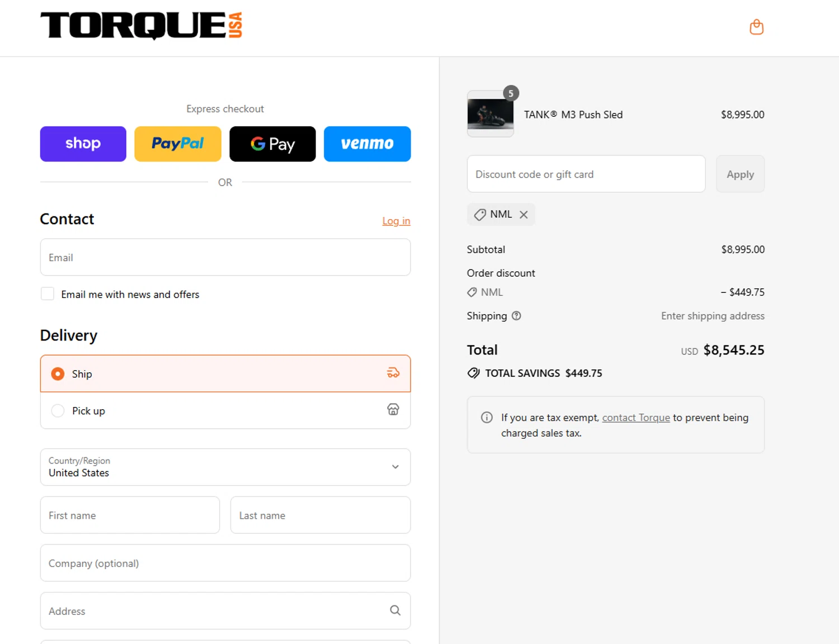Click the item quantity badge showing 5

click(x=511, y=93)
